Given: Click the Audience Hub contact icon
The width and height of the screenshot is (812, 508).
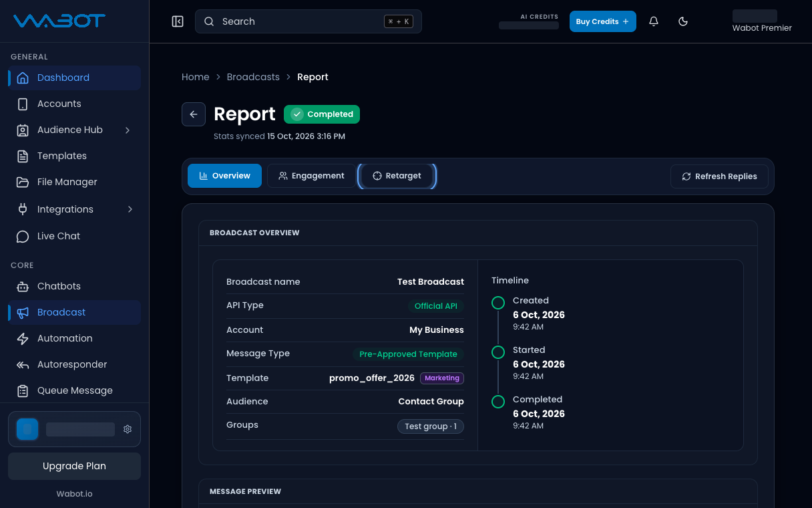Looking at the screenshot, I should tap(23, 130).
